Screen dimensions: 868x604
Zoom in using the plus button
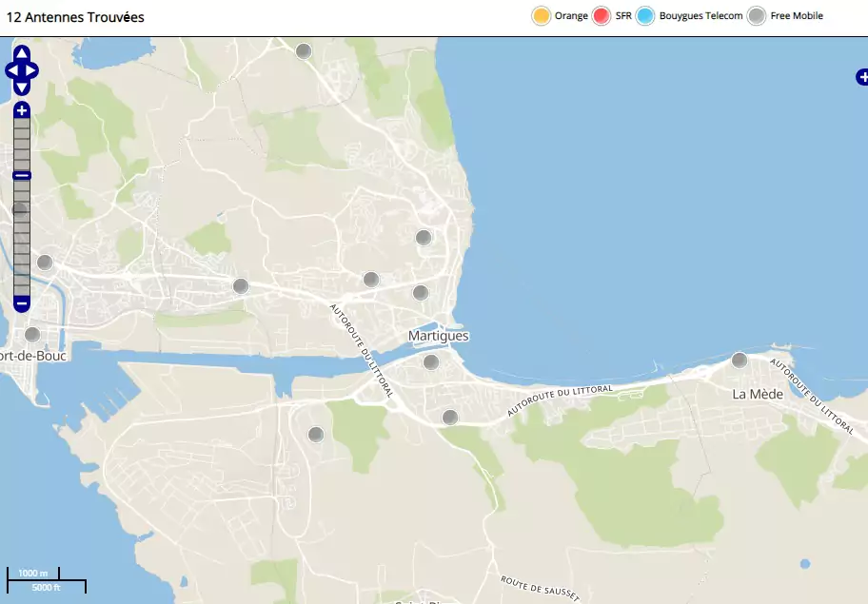pyautogui.click(x=22, y=110)
